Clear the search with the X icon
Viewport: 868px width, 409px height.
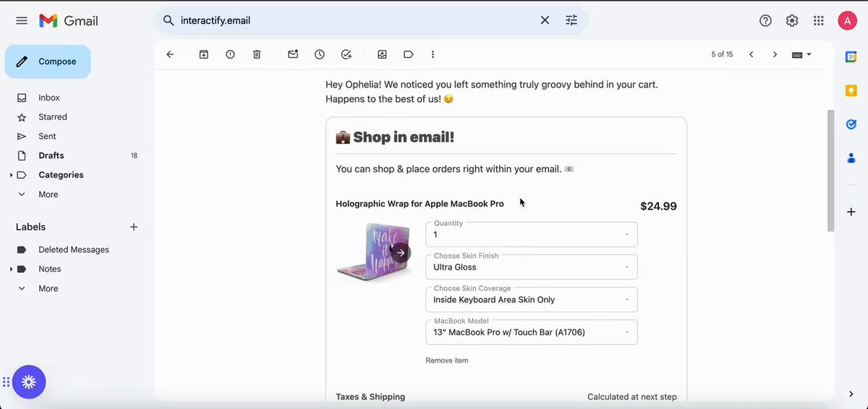(545, 20)
